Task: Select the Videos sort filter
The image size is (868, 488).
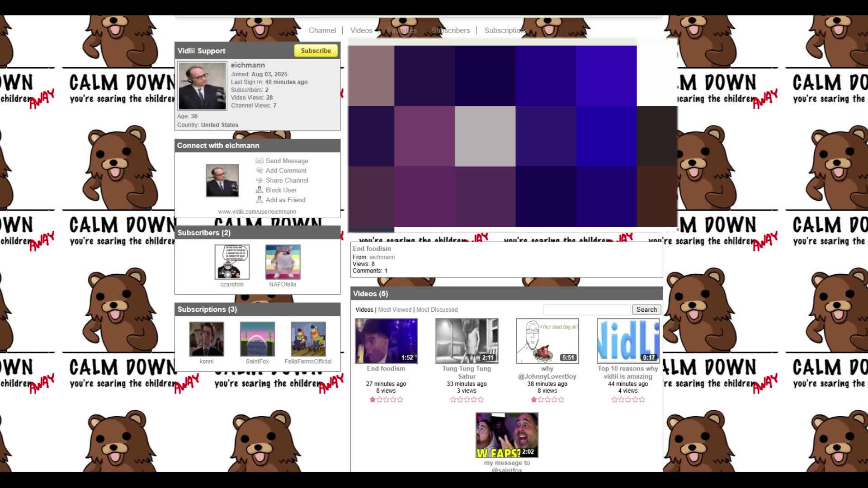Action: 364,310
